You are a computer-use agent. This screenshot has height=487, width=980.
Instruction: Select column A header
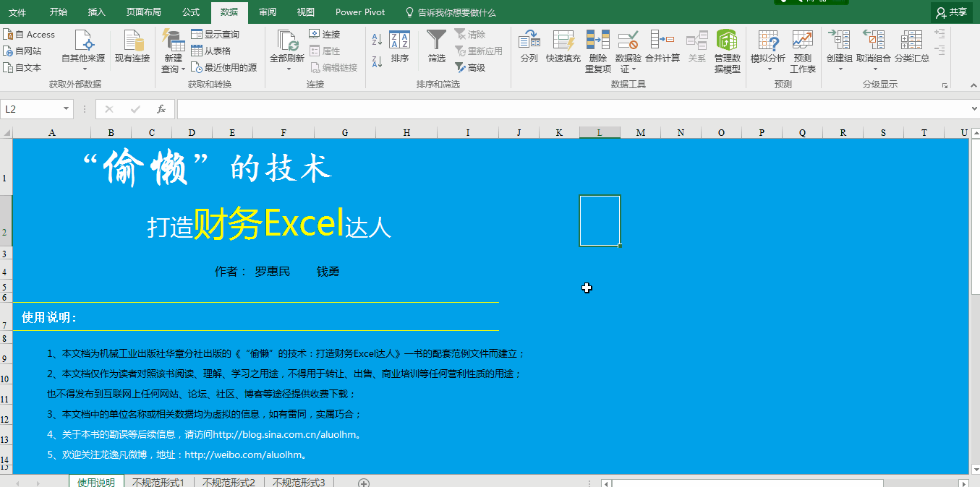(51, 133)
